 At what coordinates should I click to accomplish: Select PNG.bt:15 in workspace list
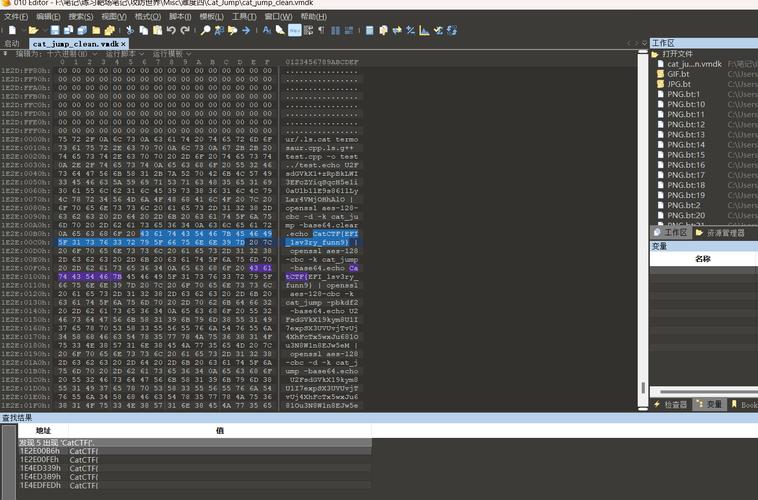coord(686,155)
